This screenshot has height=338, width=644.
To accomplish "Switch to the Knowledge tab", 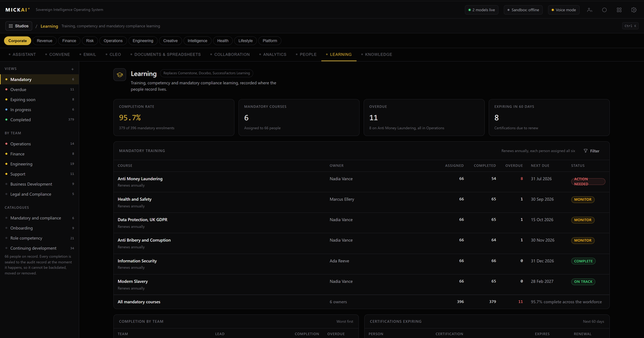I will pos(377,54).
